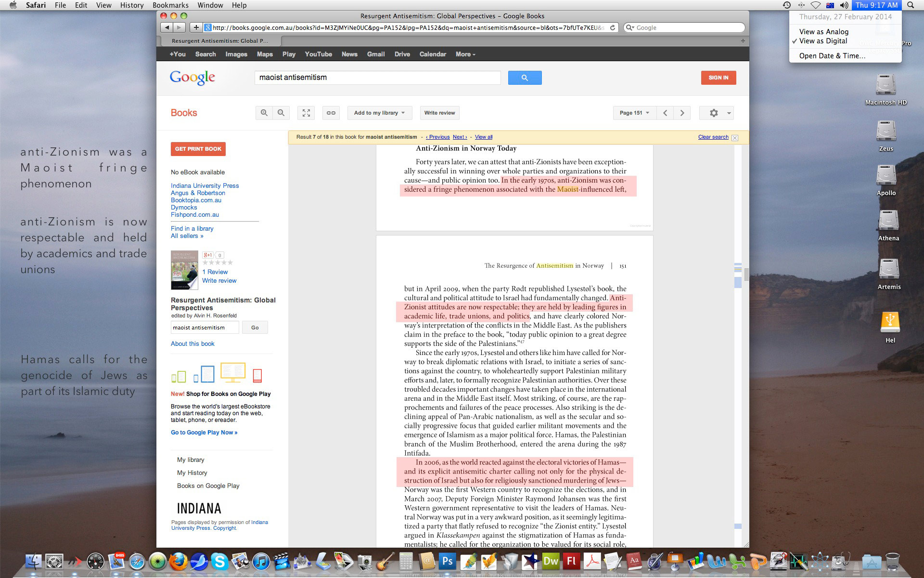Click the Next result link

[460, 137]
